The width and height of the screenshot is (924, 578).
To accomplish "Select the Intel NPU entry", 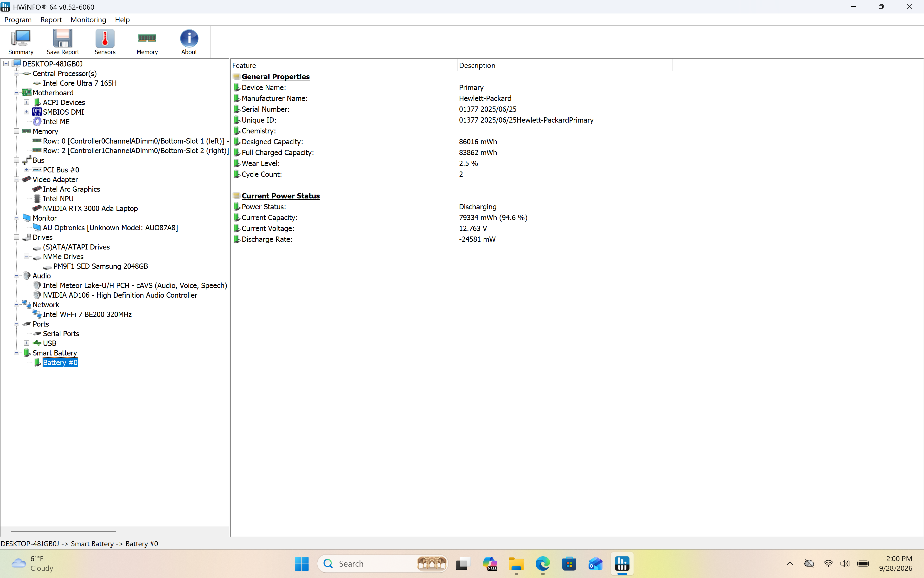I will coord(58,199).
